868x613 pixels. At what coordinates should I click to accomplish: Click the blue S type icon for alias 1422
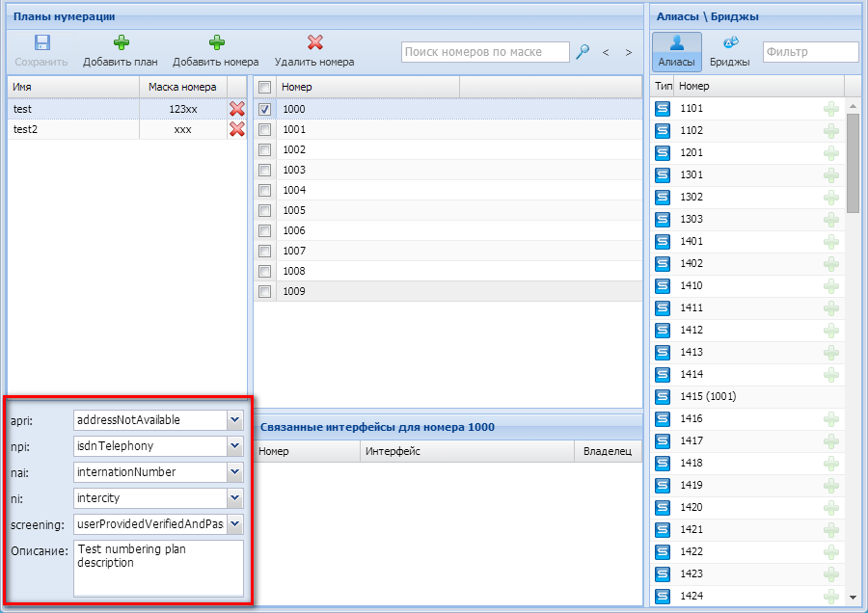[x=663, y=551]
